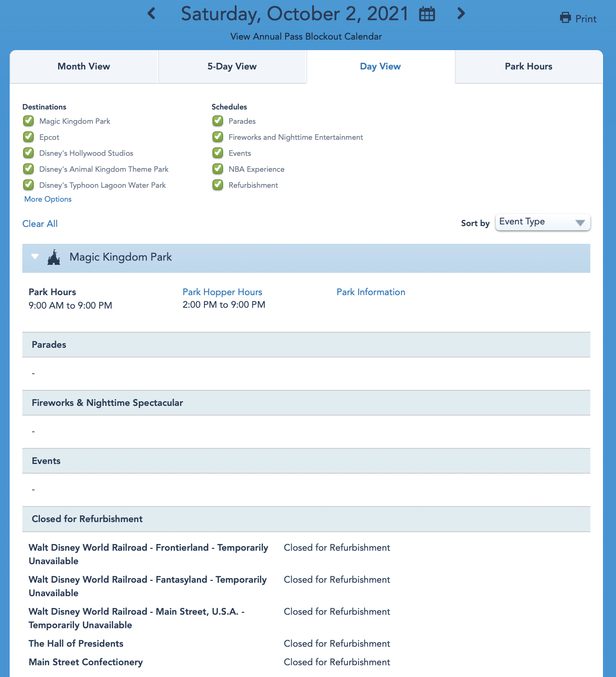Viewport: 616px width, 677px height.
Task: Select Walt Disney World Railroad - Main Street entry
Action: point(137,618)
